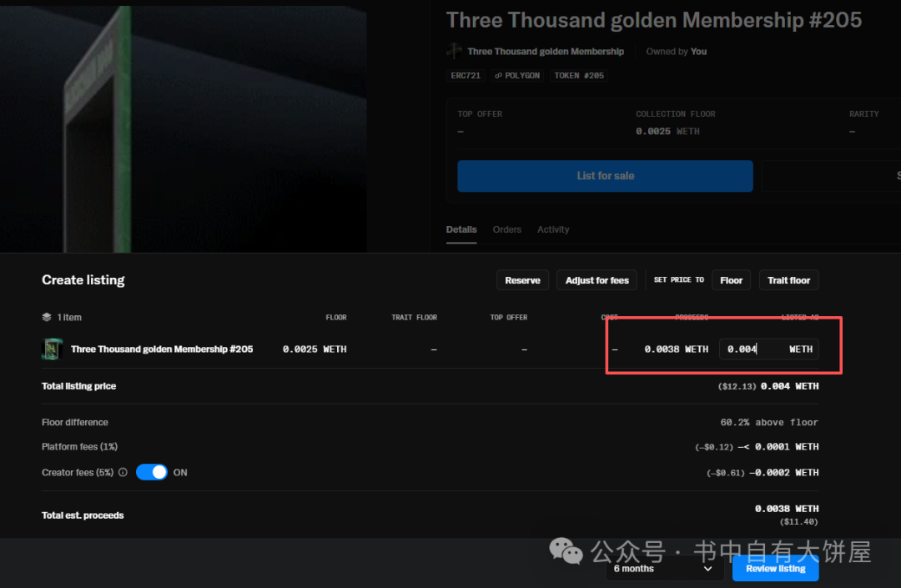Focus the listed price input showing 0.004
The width and height of the screenshot is (901, 588).
(x=751, y=349)
